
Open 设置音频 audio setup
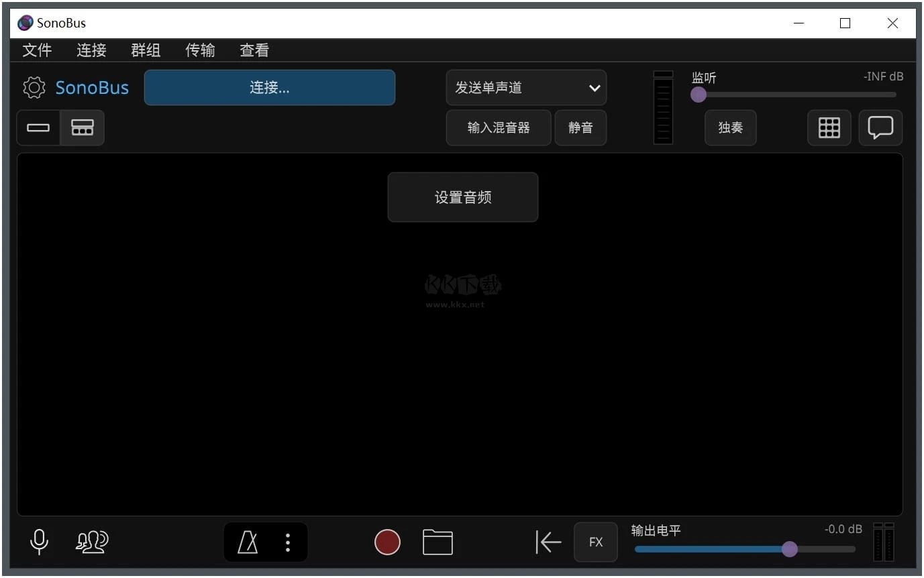pos(462,196)
